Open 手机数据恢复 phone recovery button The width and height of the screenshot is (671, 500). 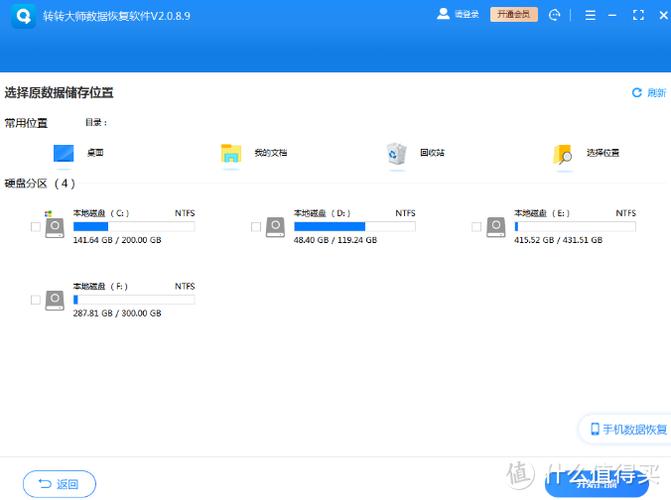626,429
